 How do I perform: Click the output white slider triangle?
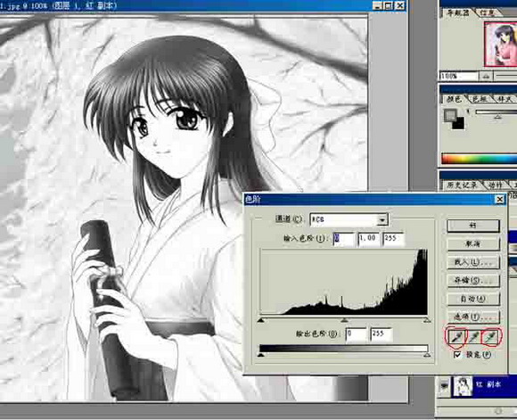[427, 355]
